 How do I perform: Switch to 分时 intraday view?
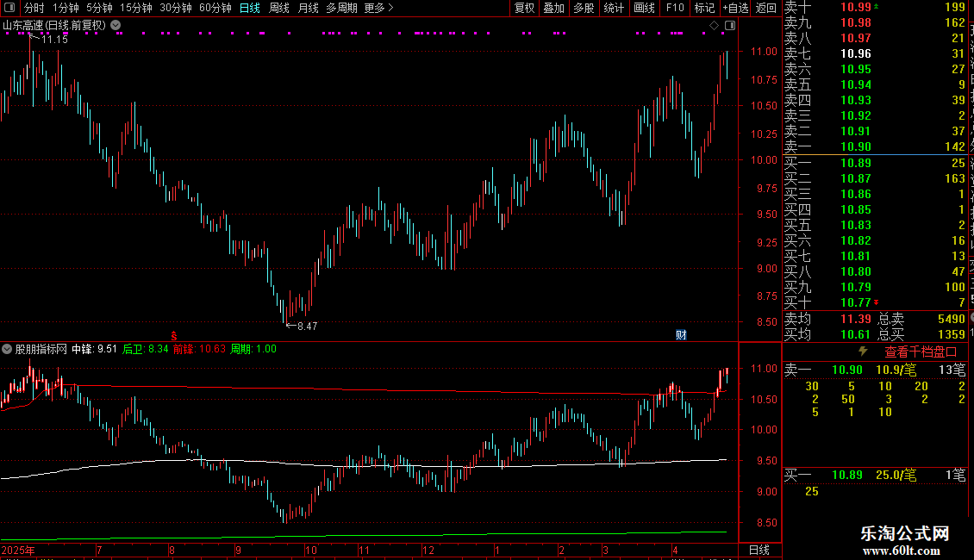tap(34, 8)
